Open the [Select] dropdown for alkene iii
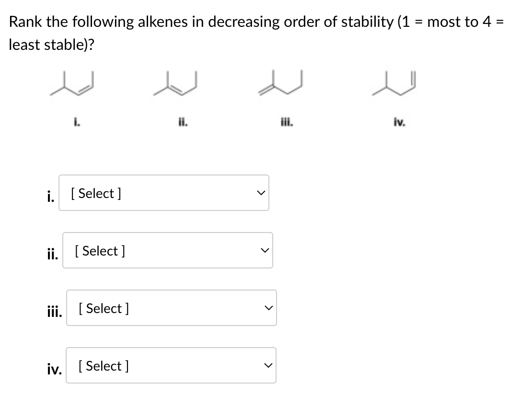Screen dimensions: 532x419 171,308
